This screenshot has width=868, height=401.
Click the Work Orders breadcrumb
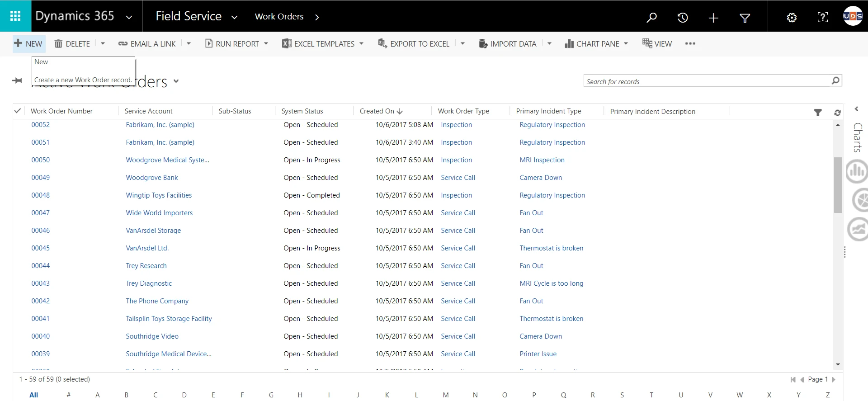pos(279,17)
